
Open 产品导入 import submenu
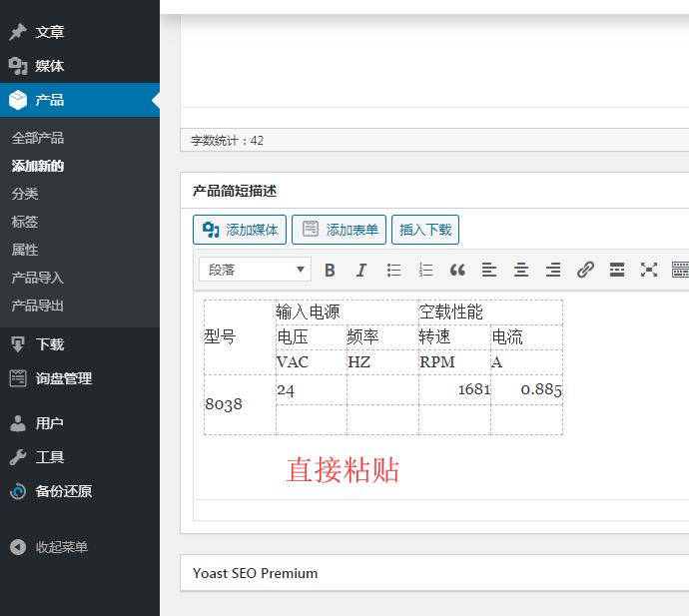(x=38, y=278)
